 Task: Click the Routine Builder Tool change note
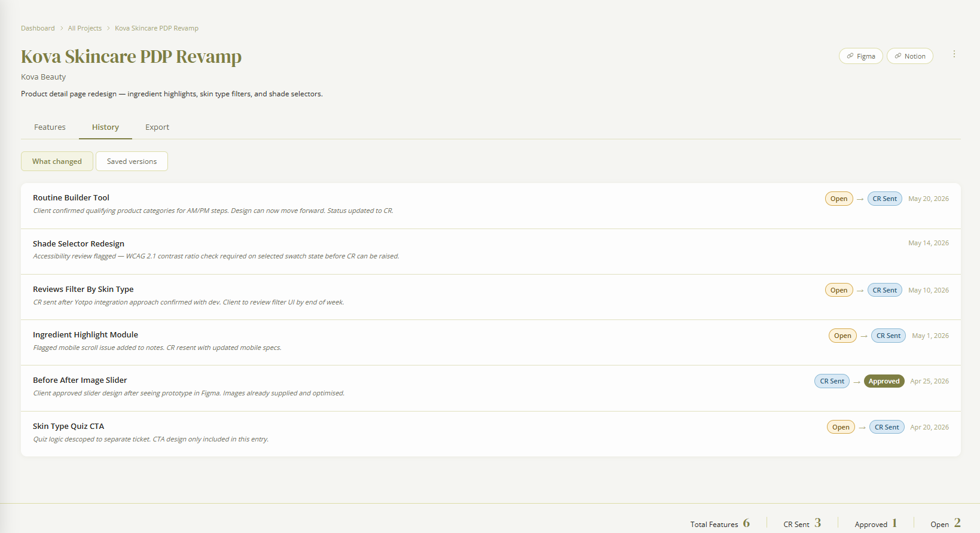(x=213, y=211)
